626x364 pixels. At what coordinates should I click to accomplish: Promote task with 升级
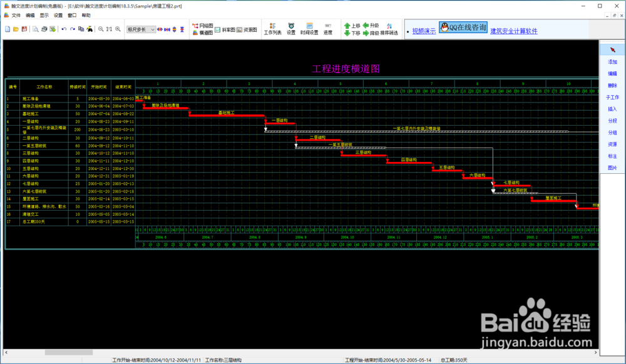pyautogui.click(x=371, y=26)
